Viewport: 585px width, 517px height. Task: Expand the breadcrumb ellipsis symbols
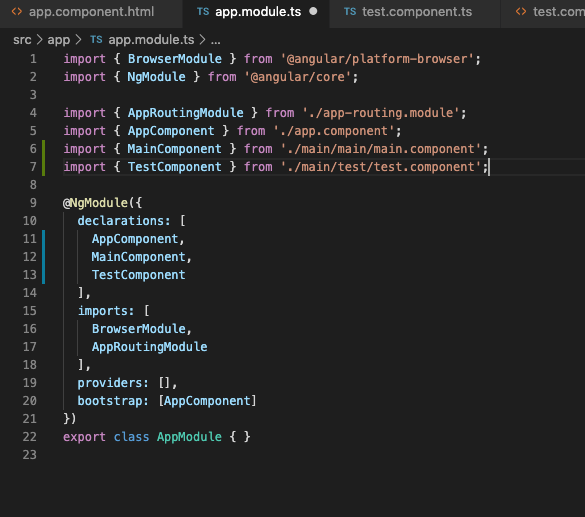click(x=216, y=40)
